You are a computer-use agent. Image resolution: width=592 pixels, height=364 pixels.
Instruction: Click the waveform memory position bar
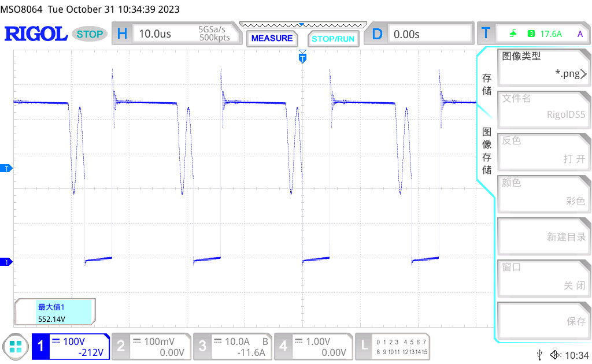[x=302, y=25]
